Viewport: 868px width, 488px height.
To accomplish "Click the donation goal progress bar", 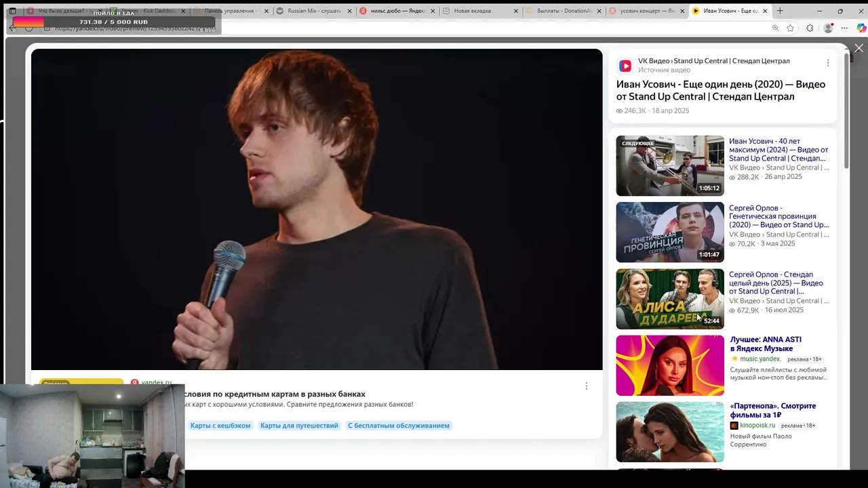I will 113,22.
